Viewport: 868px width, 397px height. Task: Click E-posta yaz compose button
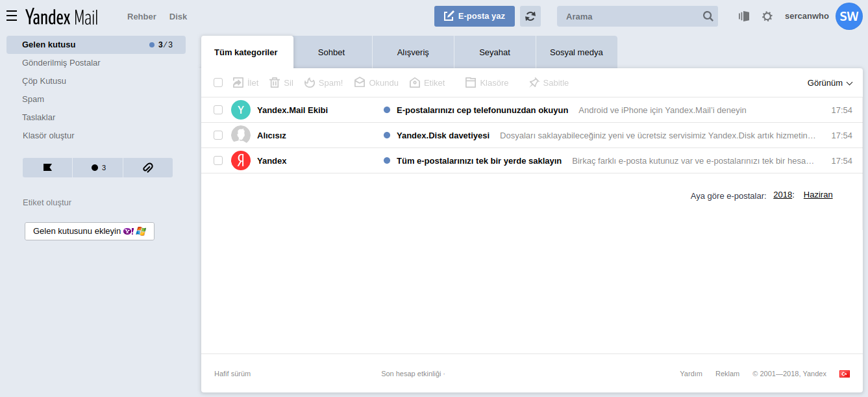pos(475,16)
